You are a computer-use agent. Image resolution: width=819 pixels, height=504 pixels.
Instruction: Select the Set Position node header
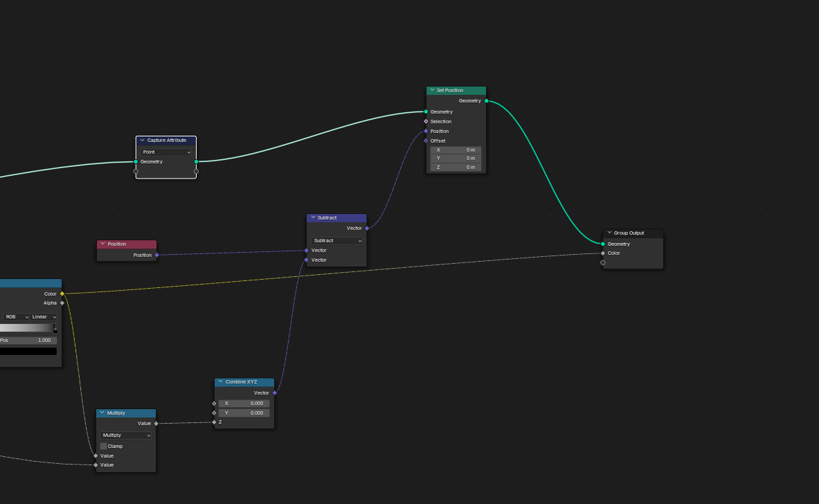coord(456,91)
